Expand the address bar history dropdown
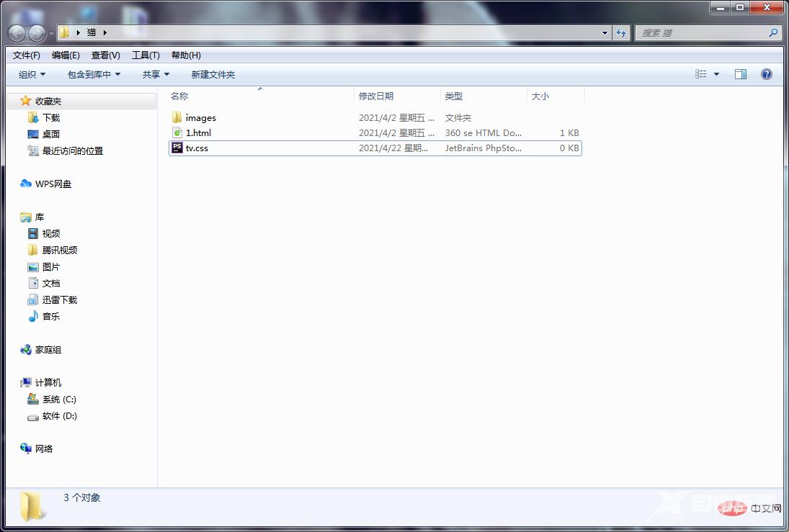 605,32
